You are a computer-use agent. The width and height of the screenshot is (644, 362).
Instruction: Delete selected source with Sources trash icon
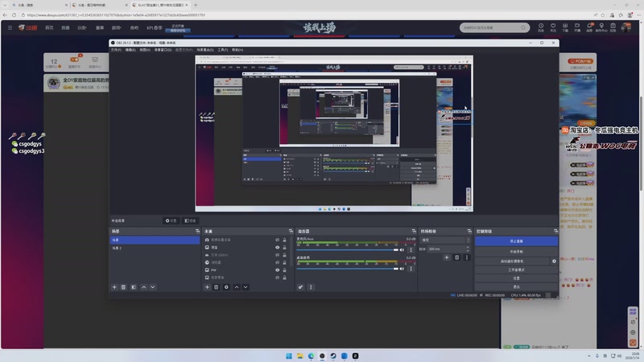(216, 287)
